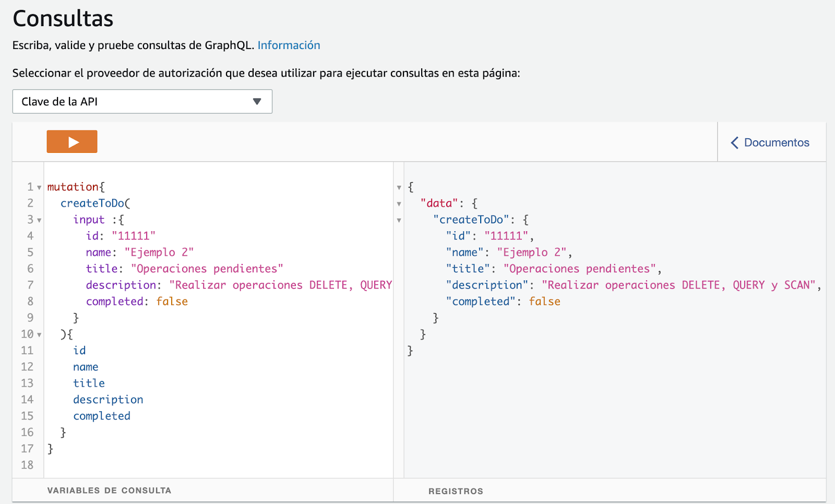The width and height of the screenshot is (835, 504).
Task: Click the Consultas page heading
Action: 63,19
